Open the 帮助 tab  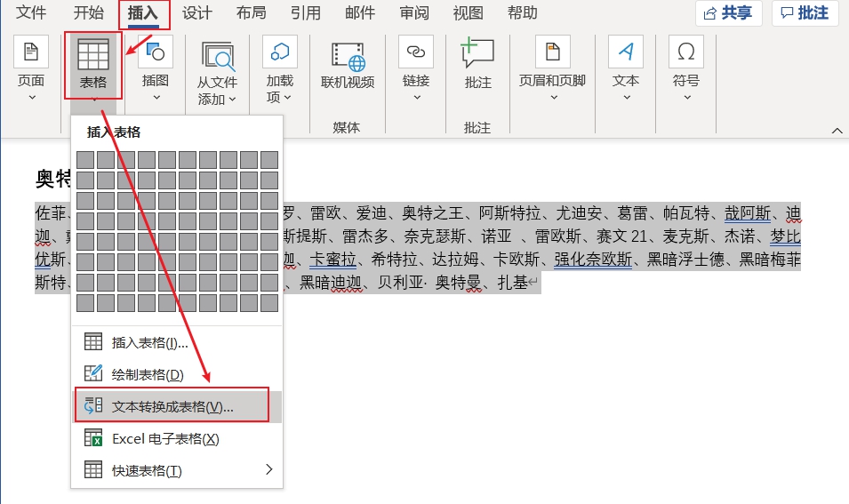click(523, 12)
